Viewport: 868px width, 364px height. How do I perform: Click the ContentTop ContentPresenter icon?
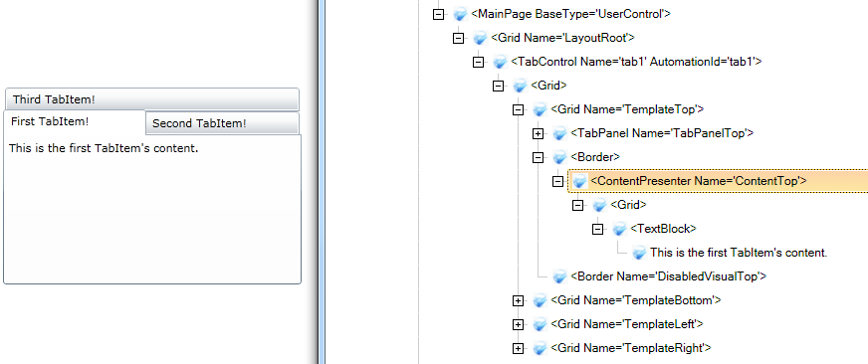[x=579, y=181]
